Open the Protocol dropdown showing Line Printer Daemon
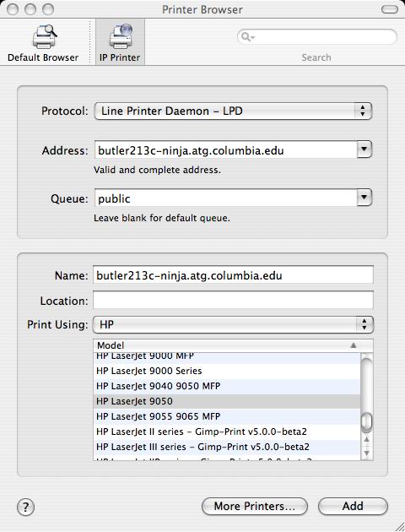This screenshot has height=532, width=405. 233,111
